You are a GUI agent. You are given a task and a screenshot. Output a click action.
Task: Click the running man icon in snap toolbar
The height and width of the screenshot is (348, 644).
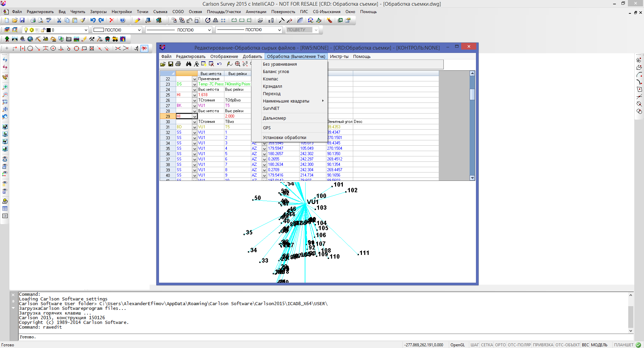point(137,49)
